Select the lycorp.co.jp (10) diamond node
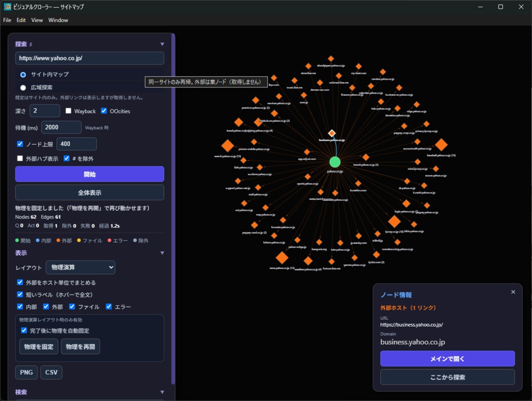The image size is (532, 401). pyautogui.click(x=394, y=222)
